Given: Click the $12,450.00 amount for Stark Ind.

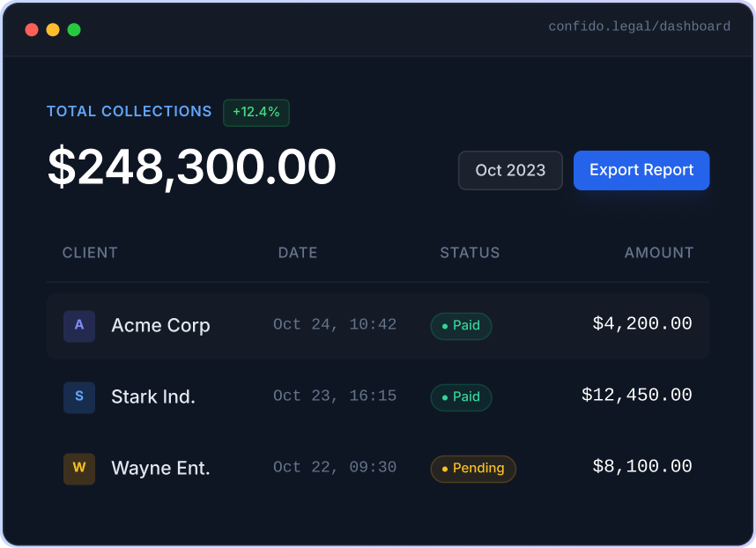Looking at the screenshot, I should coord(637,396).
